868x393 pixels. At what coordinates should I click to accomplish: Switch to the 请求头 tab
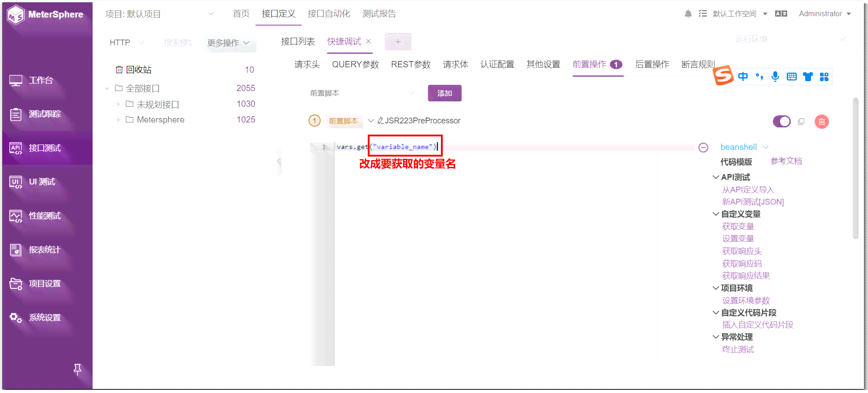(x=307, y=65)
